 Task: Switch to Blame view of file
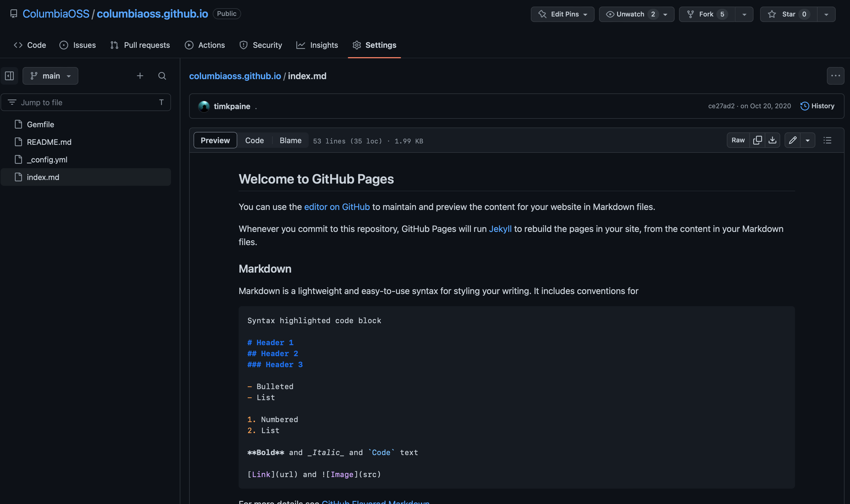click(x=291, y=140)
